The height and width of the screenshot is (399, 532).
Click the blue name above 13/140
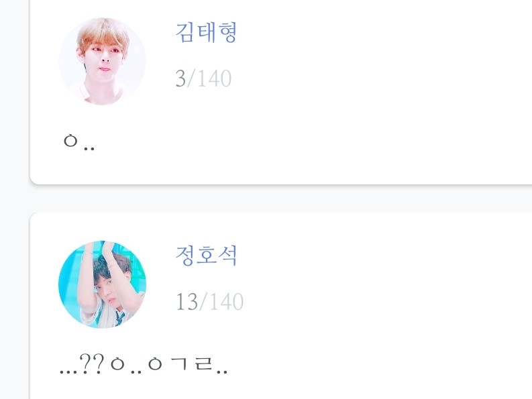[206, 255]
